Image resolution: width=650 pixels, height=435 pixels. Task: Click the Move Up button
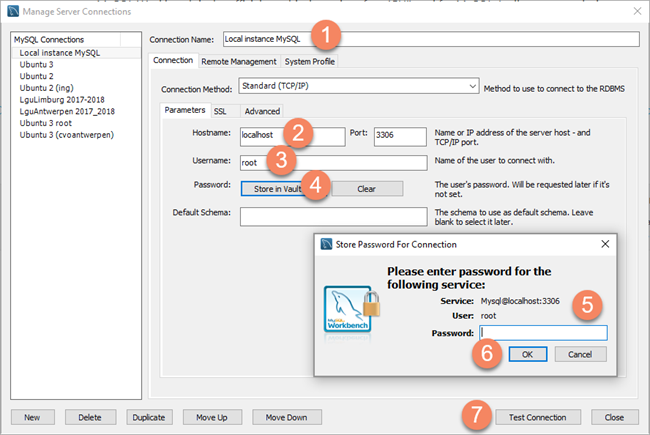(212, 417)
